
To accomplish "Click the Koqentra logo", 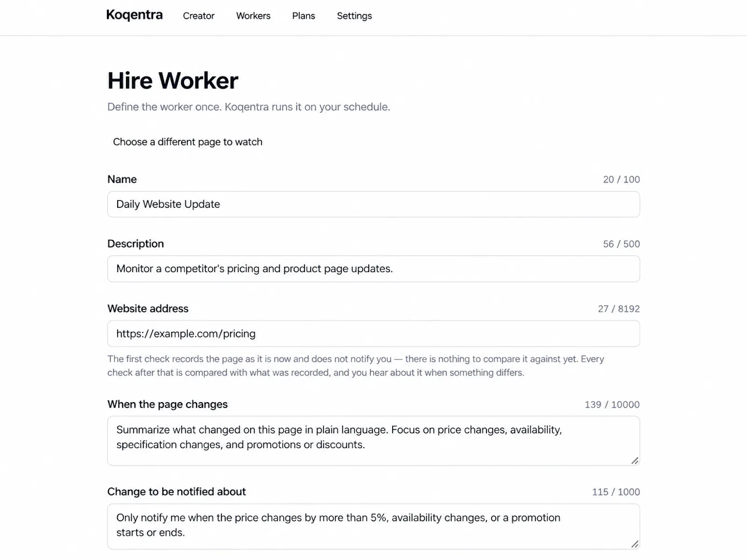I will (134, 15).
